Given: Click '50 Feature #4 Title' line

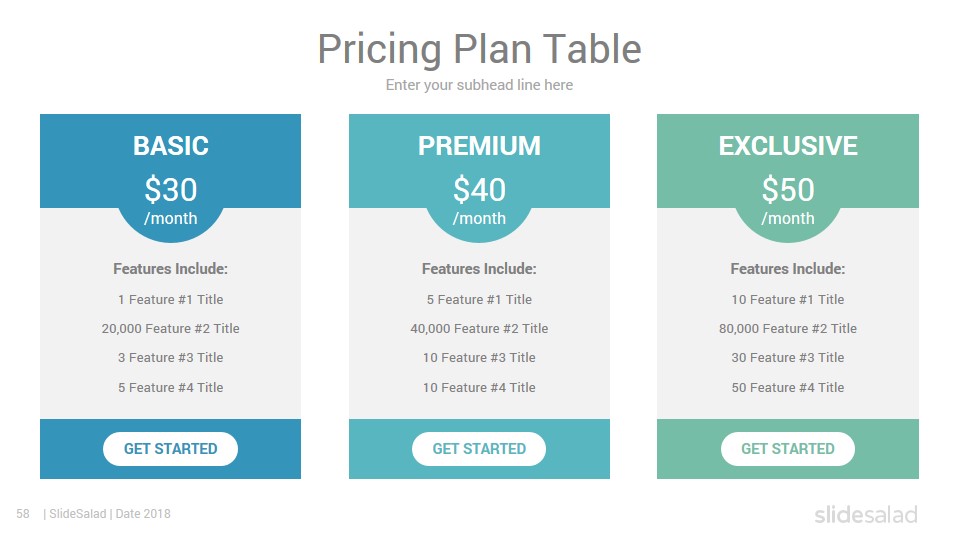Looking at the screenshot, I should pos(788,387).
